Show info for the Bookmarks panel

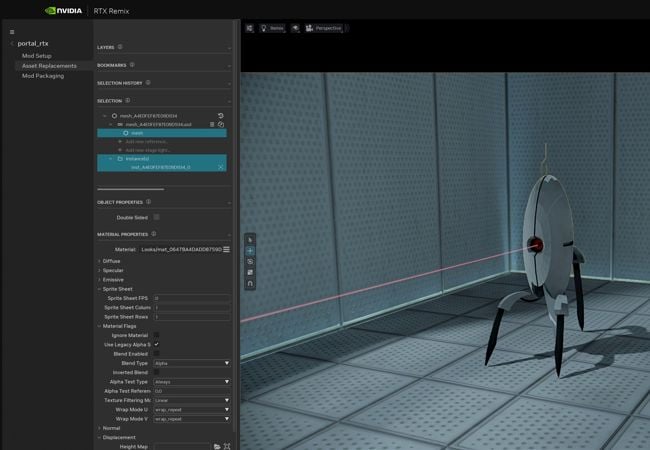click(x=132, y=65)
